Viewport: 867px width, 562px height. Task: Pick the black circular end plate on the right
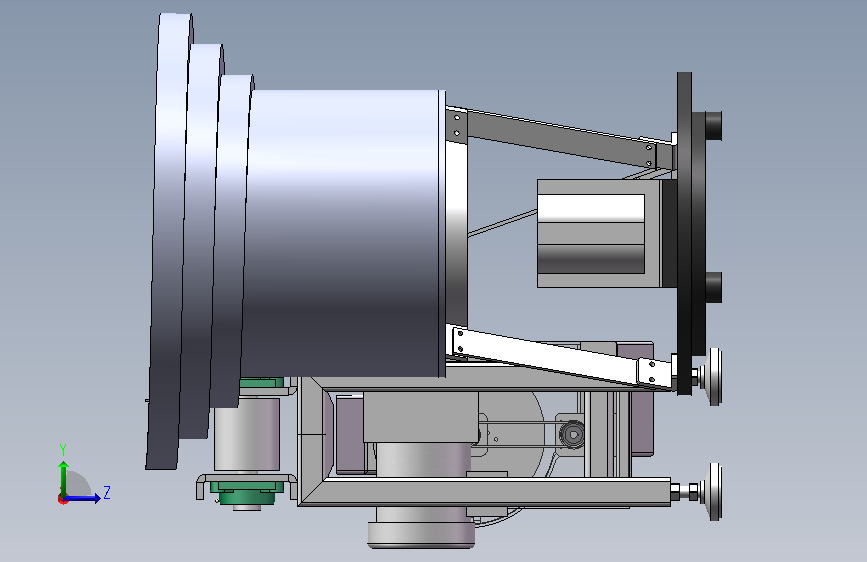(x=685, y=232)
